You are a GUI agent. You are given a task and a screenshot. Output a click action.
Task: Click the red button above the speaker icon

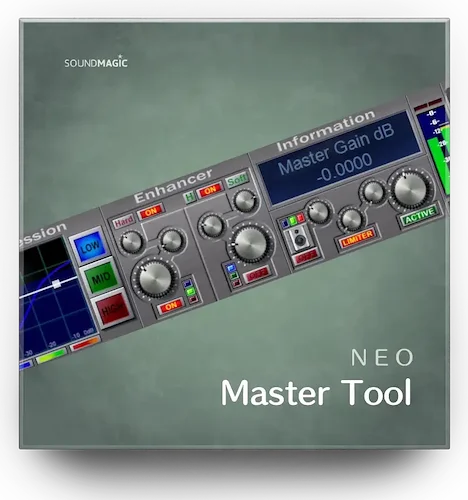(x=300, y=218)
